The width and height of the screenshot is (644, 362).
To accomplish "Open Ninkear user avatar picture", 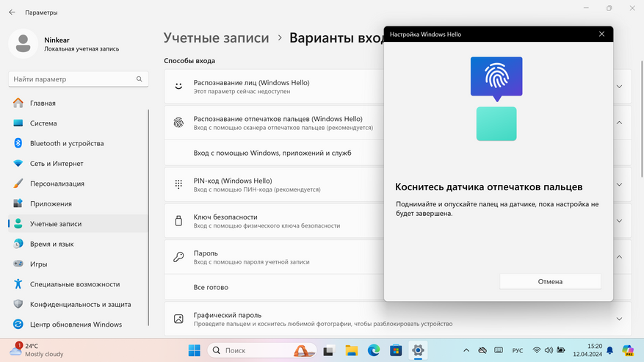I will click(x=23, y=43).
